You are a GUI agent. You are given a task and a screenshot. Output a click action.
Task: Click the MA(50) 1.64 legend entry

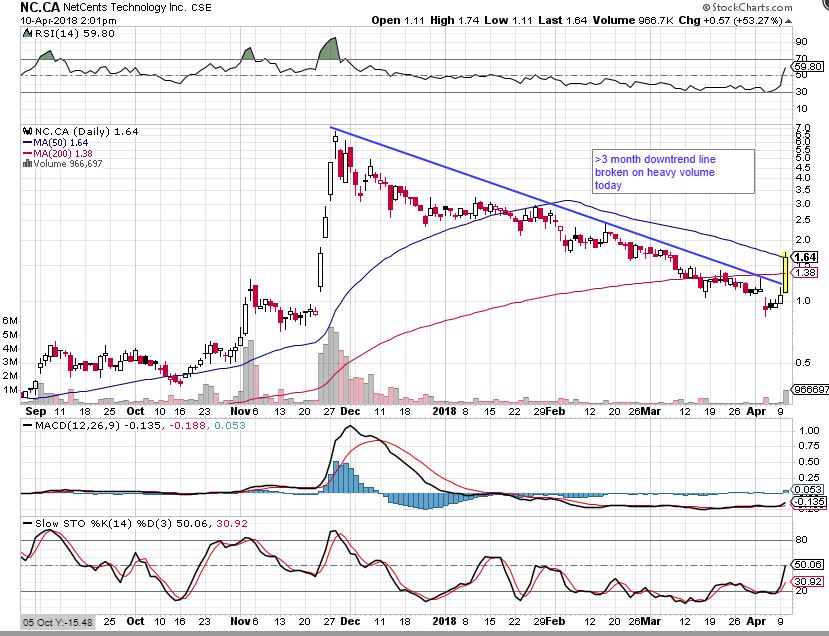[55, 143]
